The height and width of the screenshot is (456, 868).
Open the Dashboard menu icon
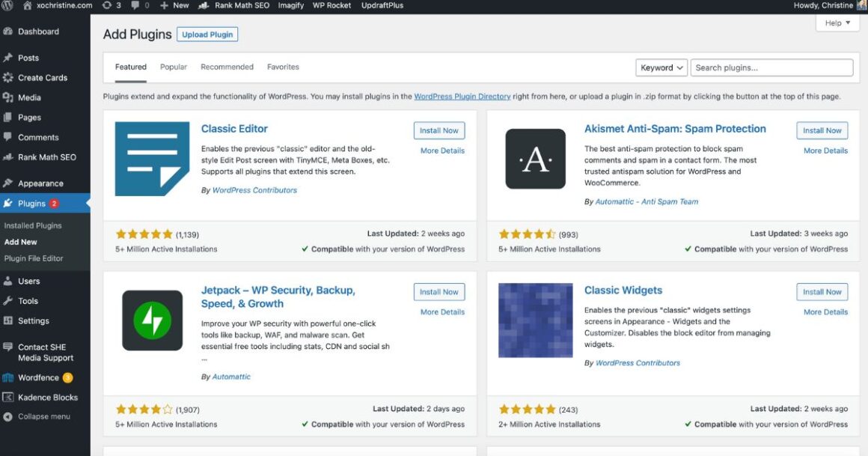coord(7,31)
